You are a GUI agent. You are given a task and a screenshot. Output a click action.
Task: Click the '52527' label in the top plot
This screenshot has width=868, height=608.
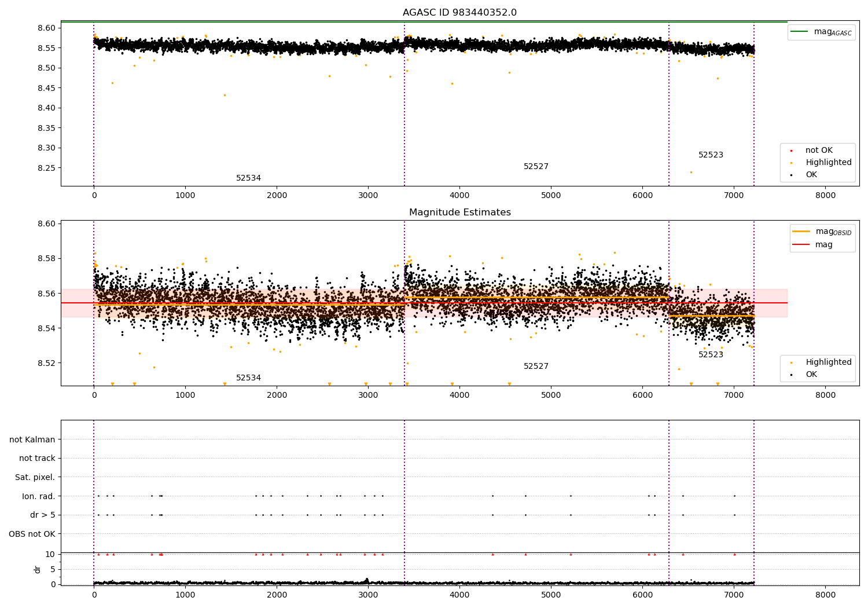(x=536, y=167)
